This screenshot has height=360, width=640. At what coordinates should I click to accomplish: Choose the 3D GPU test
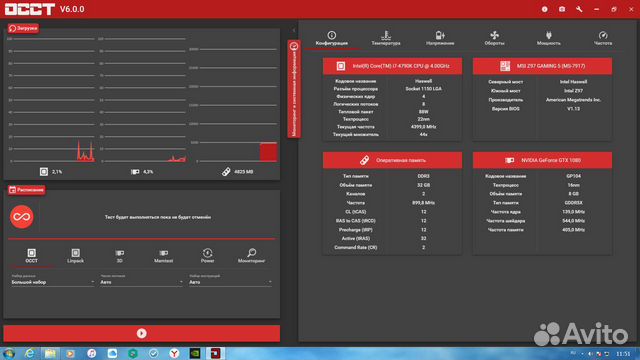[x=120, y=256]
